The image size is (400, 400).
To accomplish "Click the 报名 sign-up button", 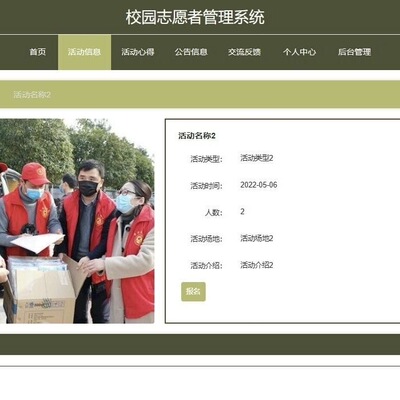I will pos(193,292).
